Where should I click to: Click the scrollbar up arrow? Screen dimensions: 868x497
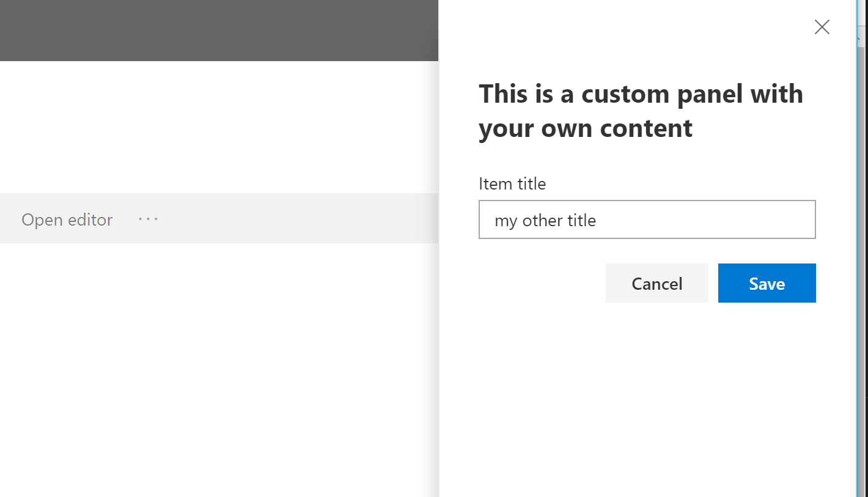pos(861,37)
